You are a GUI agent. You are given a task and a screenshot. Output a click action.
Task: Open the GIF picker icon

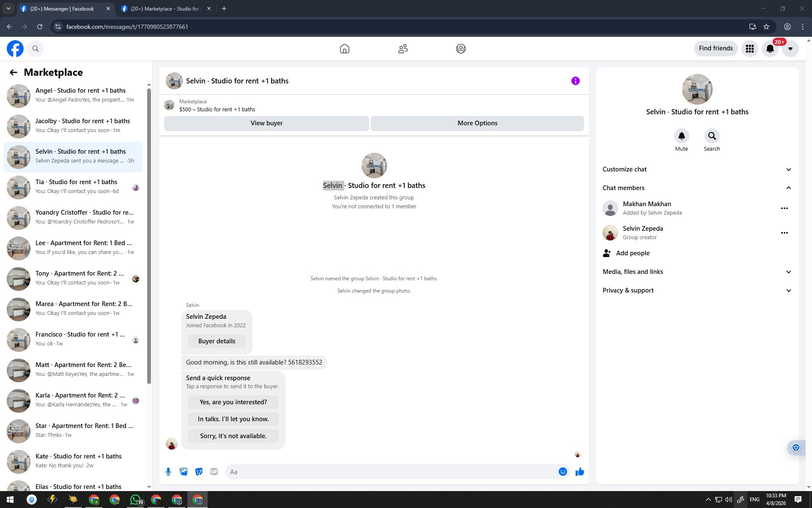pyautogui.click(x=214, y=472)
